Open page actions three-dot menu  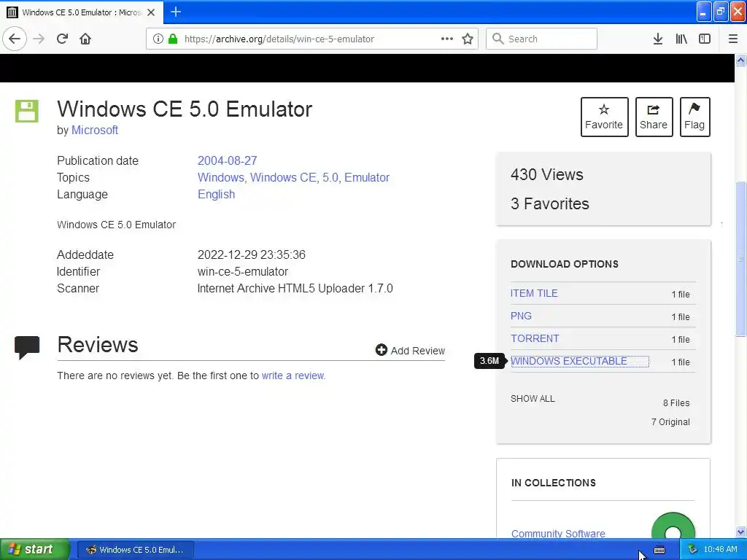click(447, 39)
